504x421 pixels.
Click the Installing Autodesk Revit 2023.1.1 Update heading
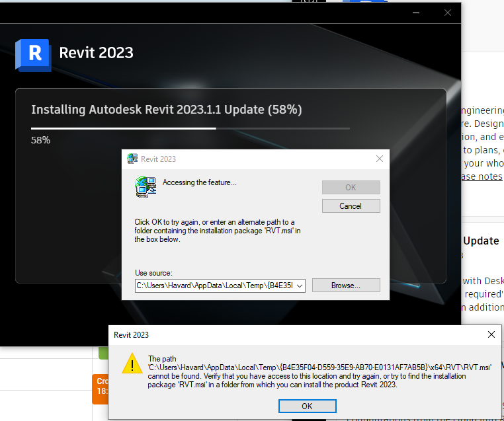coord(167,110)
